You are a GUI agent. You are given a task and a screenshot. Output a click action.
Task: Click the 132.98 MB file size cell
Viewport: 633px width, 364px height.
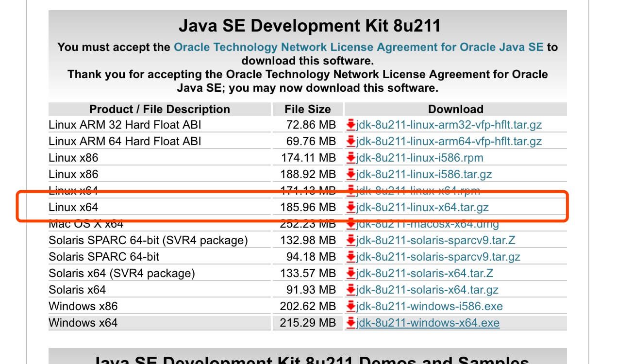(308, 241)
